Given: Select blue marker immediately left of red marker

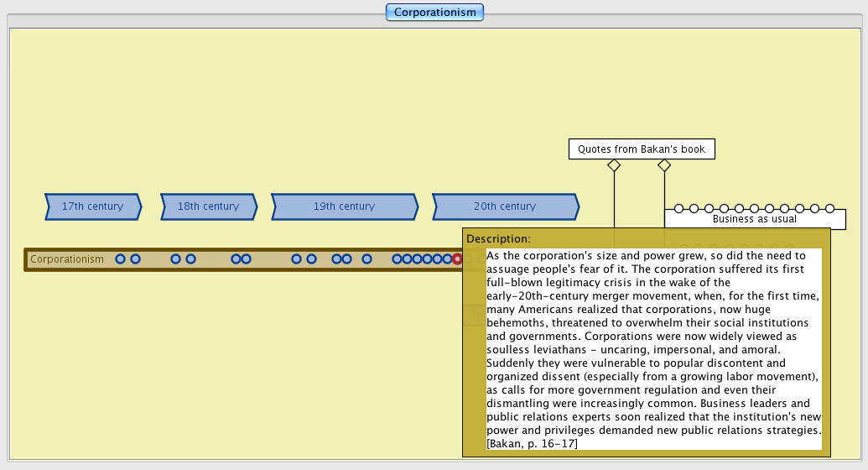Looking at the screenshot, I should [447, 259].
